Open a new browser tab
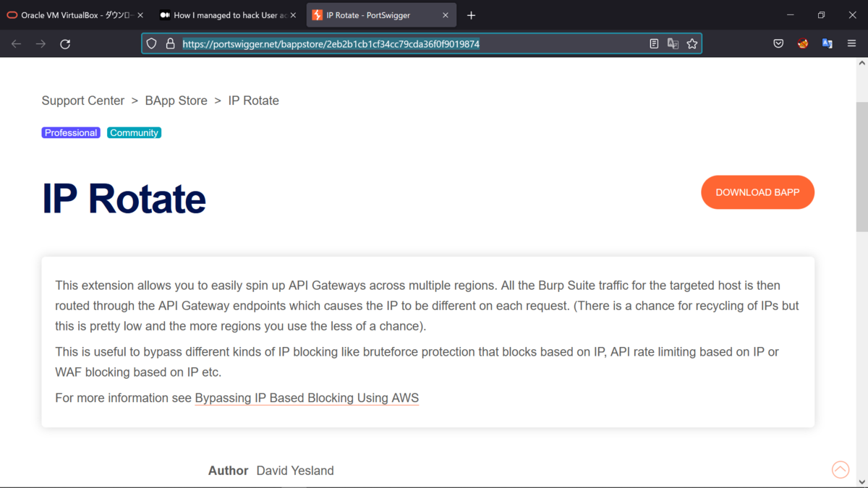Screen dimensions: 868x488 pyautogui.click(x=471, y=15)
